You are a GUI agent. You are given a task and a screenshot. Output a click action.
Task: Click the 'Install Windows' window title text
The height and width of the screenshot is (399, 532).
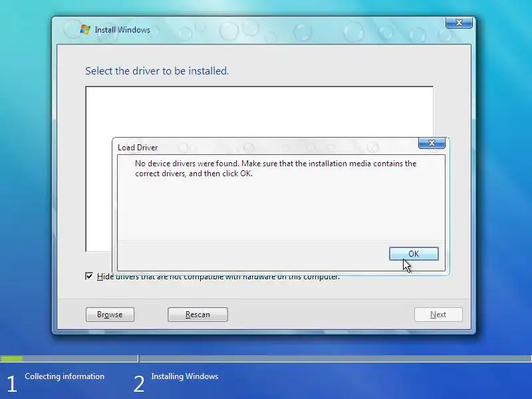(122, 30)
